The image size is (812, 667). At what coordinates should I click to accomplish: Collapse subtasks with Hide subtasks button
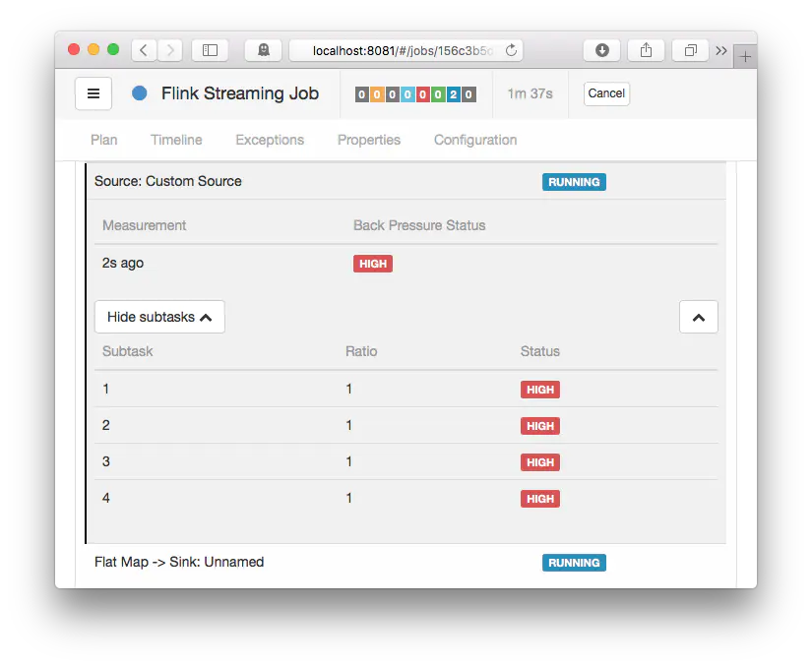pyautogui.click(x=159, y=317)
